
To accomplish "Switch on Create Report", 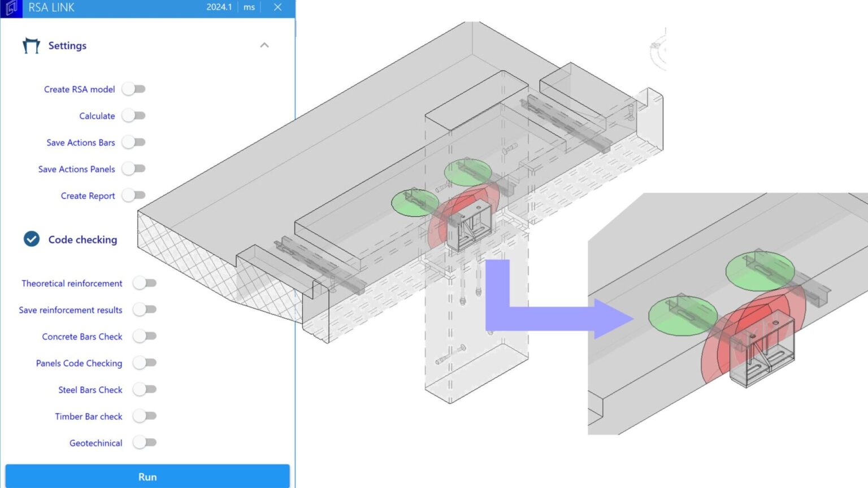I will [134, 195].
